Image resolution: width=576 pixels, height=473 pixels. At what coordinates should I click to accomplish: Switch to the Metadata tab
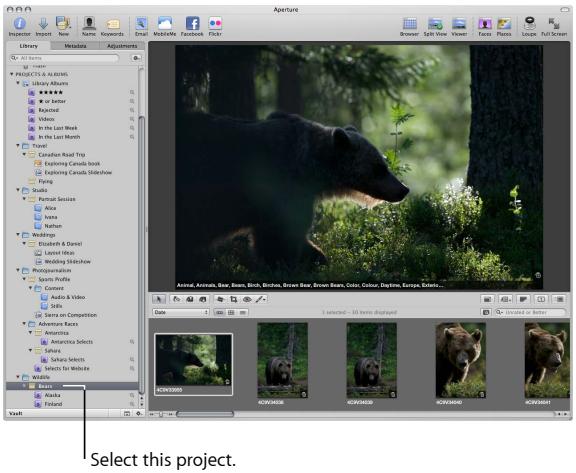click(x=75, y=46)
